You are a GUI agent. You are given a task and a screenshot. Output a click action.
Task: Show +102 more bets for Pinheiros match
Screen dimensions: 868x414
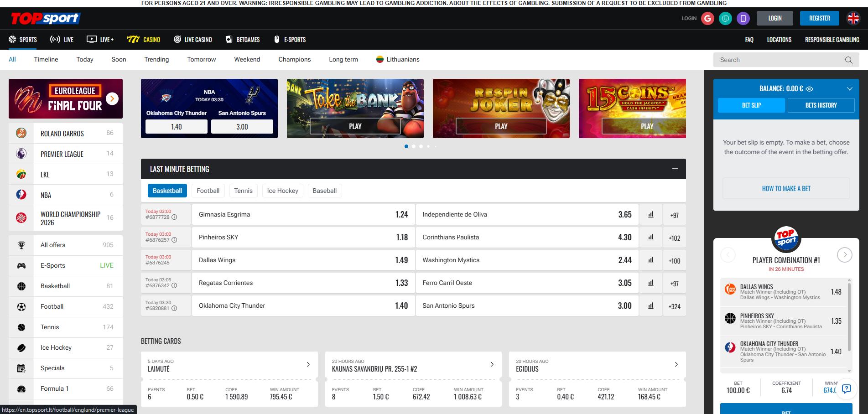tap(674, 238)
